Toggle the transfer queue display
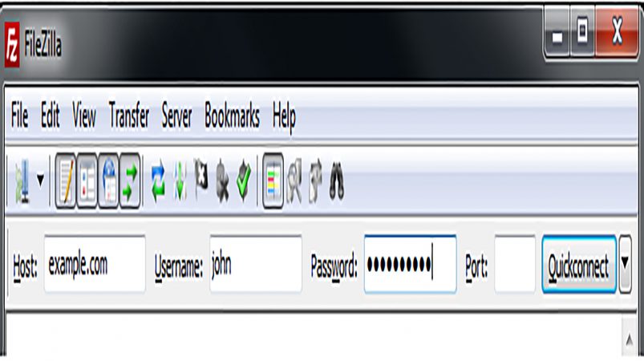This screenshot has height=361, width=644. pos(130,180)
